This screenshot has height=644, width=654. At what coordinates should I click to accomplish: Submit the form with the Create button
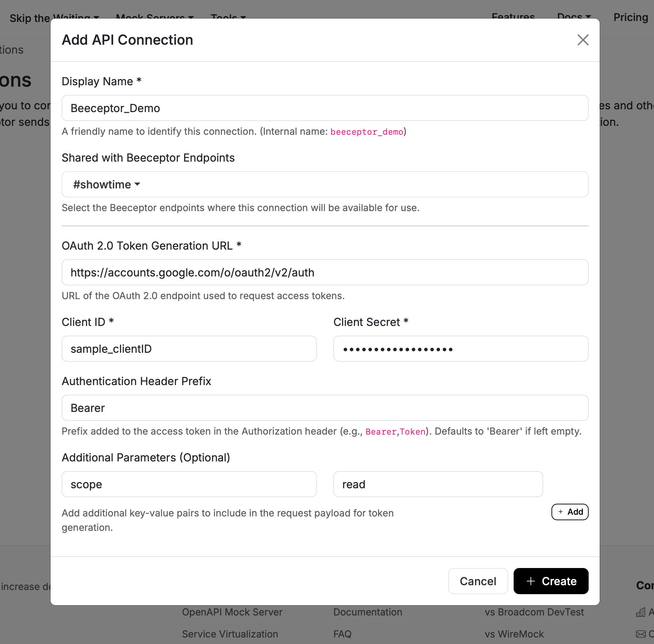tap(550, 581)
